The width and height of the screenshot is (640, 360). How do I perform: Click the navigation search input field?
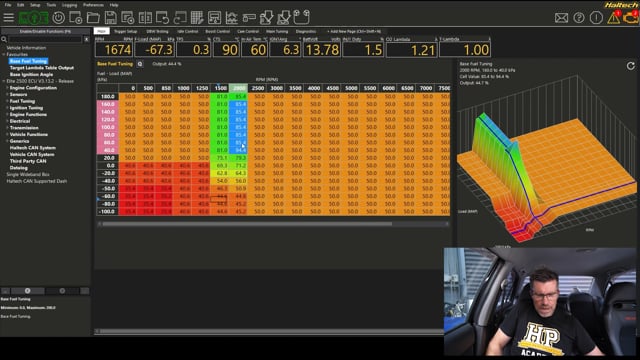pos(45,39)
